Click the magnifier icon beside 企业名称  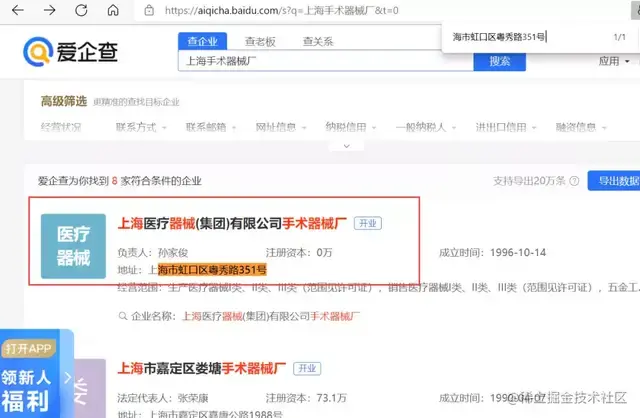(x=122, y=316)
